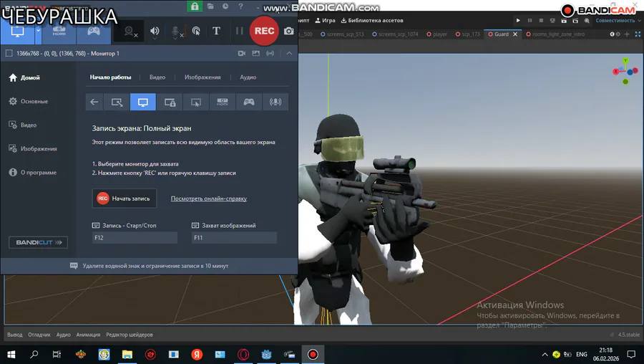Click the capture area rectangle icon in status bar
Viewport: 644px width, 364px height.
(x=9, y=54)
